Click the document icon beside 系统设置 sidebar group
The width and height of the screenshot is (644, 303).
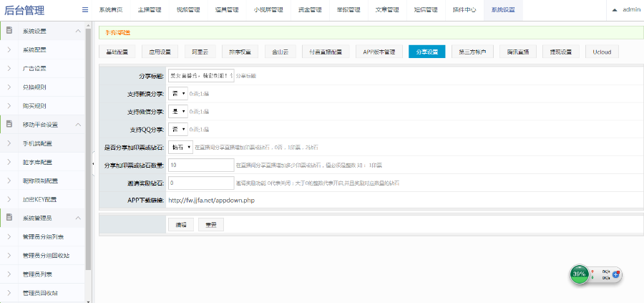coord(9,31)
